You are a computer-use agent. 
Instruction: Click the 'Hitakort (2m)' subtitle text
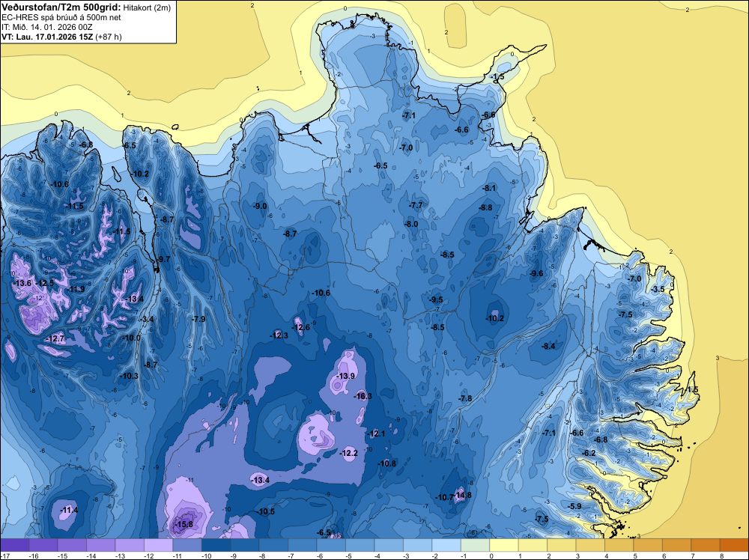(146, 7)
